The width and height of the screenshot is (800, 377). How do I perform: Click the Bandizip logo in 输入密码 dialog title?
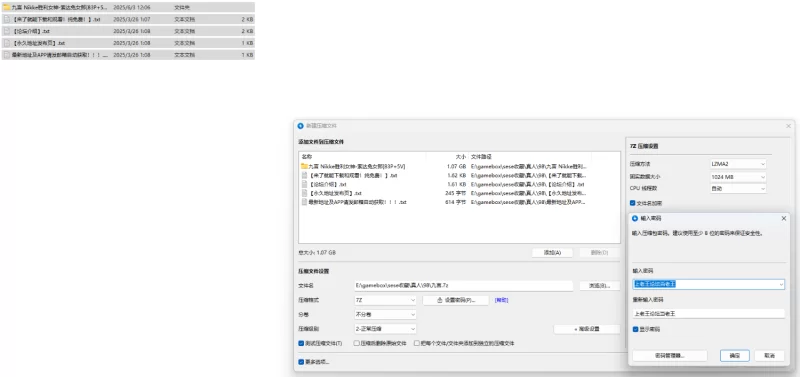(635, 218)
